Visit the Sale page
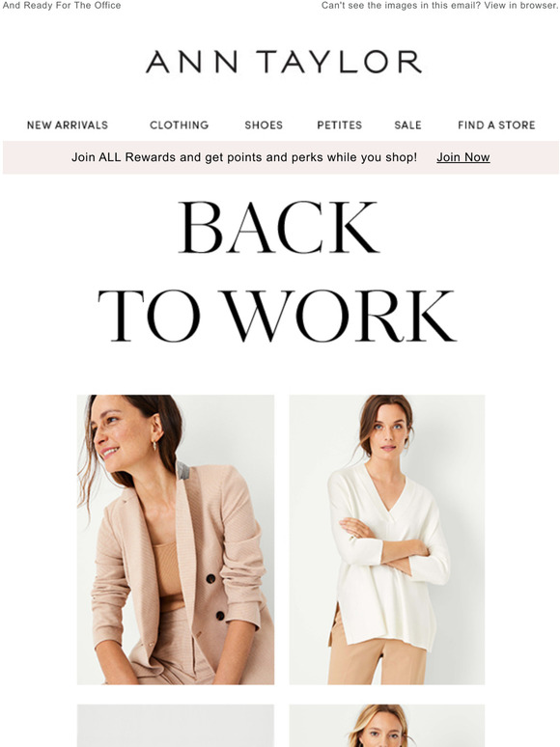 click(408, 125)
